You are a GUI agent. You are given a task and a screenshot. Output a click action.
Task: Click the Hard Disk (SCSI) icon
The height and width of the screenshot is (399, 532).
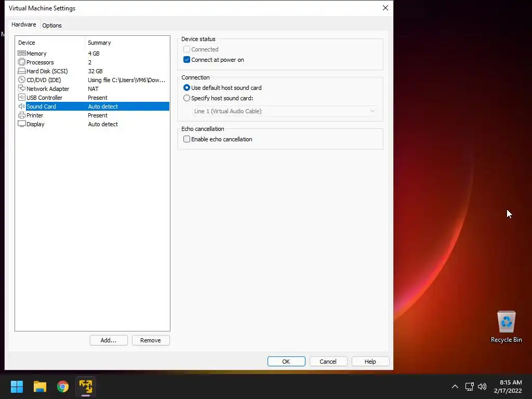point(22,71)
